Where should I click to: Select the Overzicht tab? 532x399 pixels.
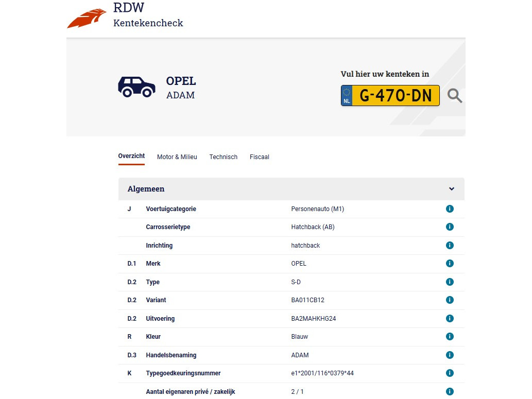click(x=131, y=156)
